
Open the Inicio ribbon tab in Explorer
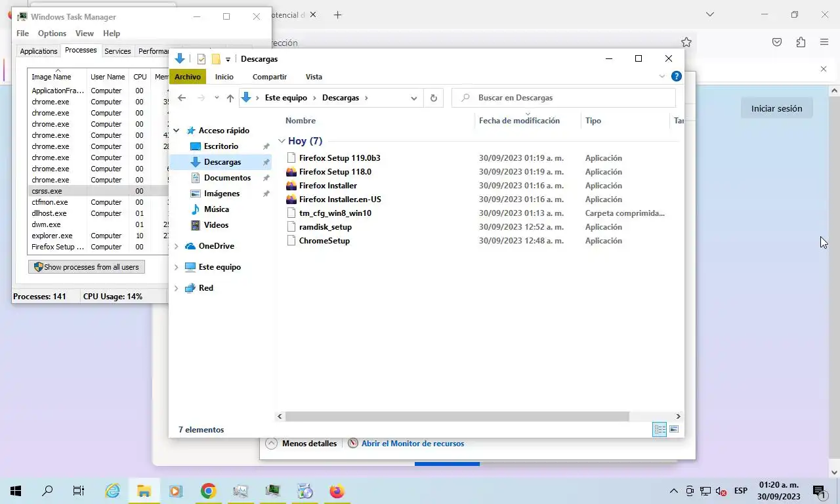coord(224,77)
